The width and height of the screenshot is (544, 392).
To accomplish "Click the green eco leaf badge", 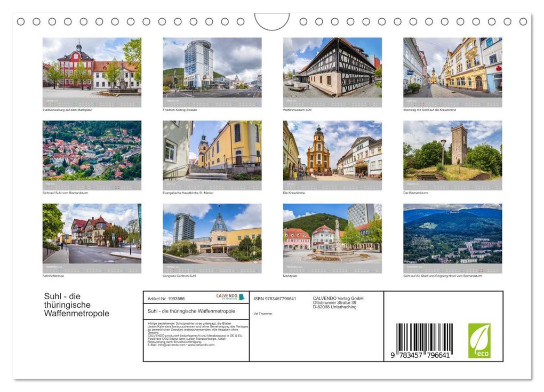I will tap(478, 340).
